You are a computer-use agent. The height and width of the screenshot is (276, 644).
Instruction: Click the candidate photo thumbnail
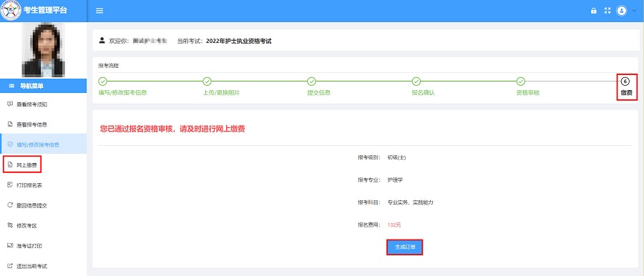click(x=43, y=50)
